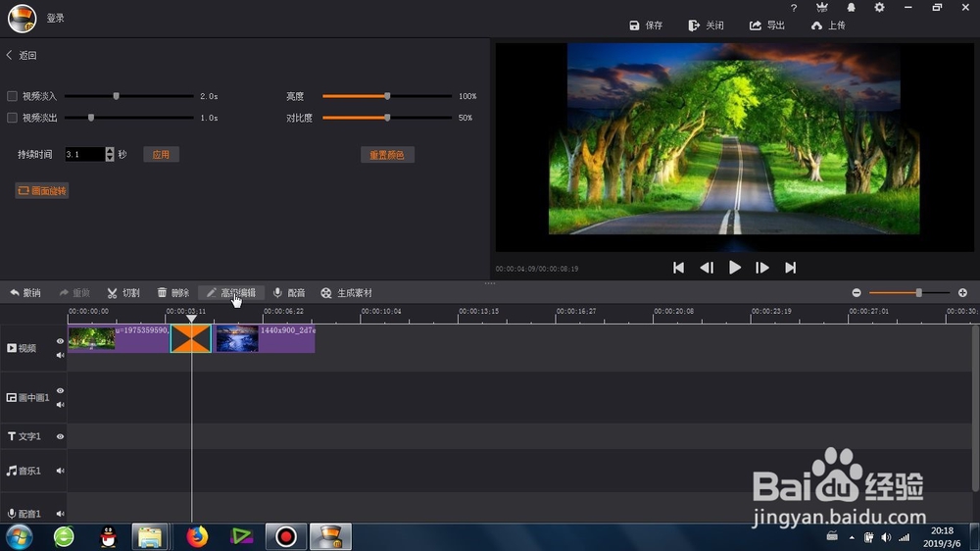This screenshot has height=551, width=980.
Task: Zoom in the timeline with plus icon
Action: pos(962,293)
